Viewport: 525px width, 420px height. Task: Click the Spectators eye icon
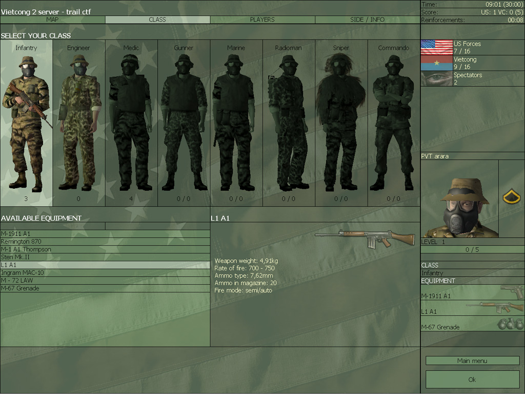pyautogui.click(x=437, y=78)
